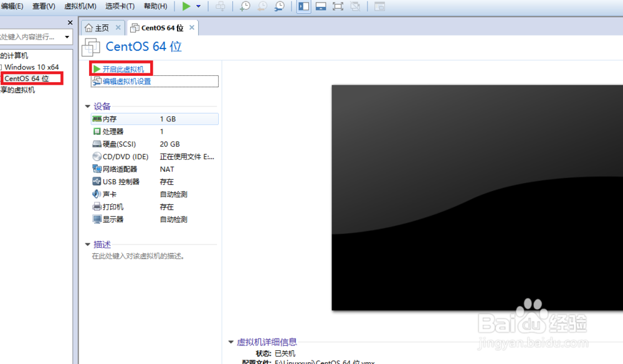Click the Unity mode toolbar icon
623x364 pixels.
point(355,6)
